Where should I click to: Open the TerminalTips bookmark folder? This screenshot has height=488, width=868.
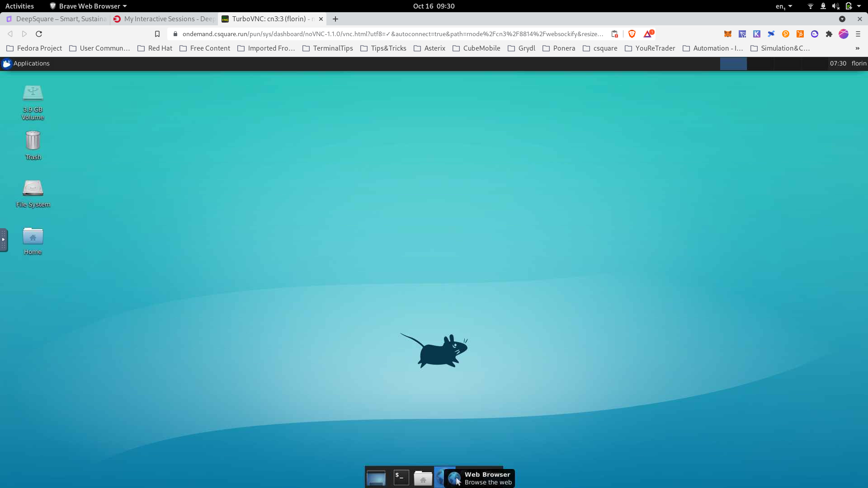pyautogui.click(x=327, y=48)
